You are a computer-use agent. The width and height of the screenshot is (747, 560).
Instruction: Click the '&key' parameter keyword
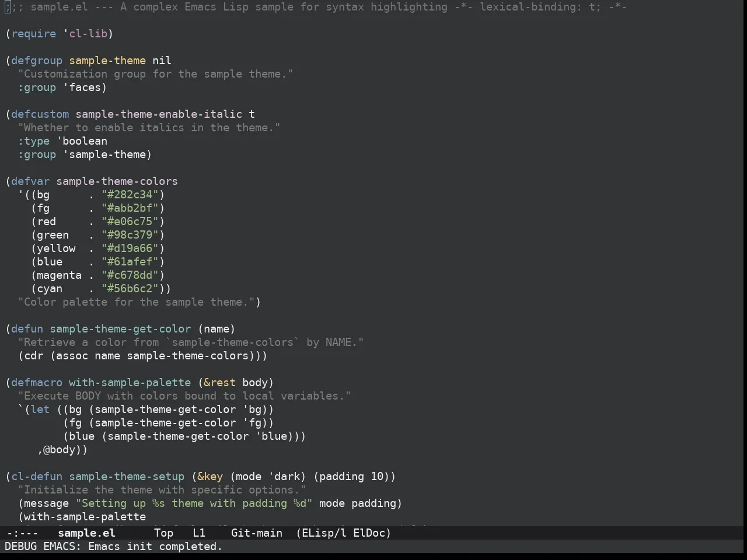pos(210,477)
